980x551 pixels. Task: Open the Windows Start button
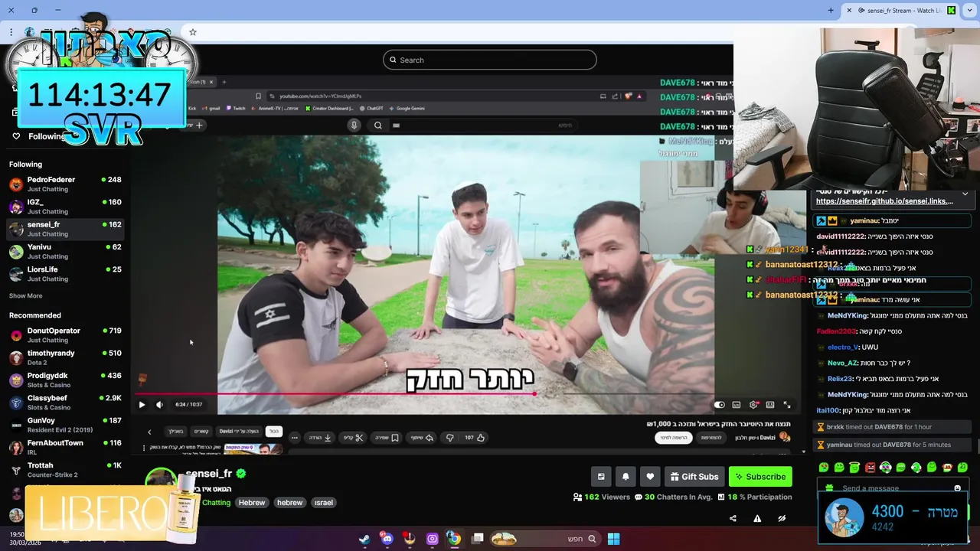coord(613,539)
